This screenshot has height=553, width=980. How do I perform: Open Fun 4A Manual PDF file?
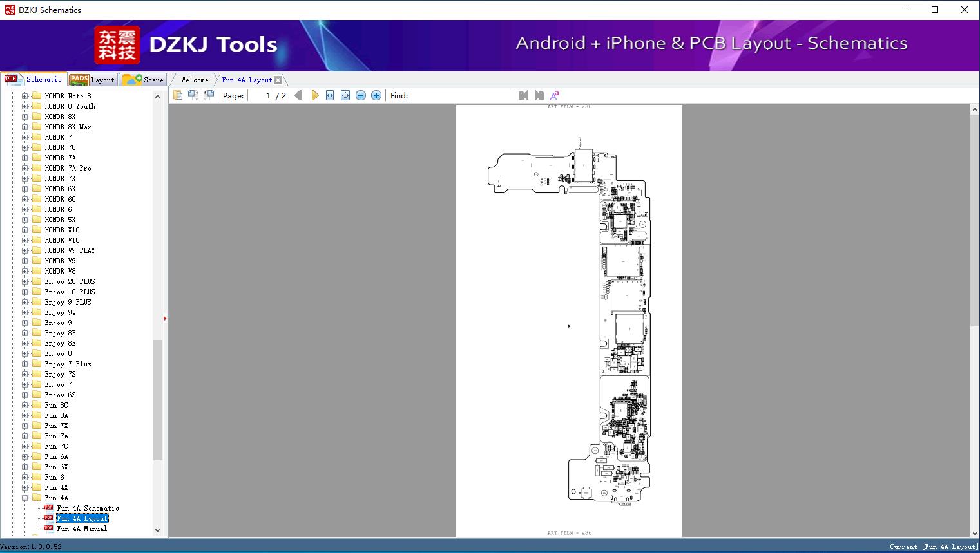click(x=82, y=529)
